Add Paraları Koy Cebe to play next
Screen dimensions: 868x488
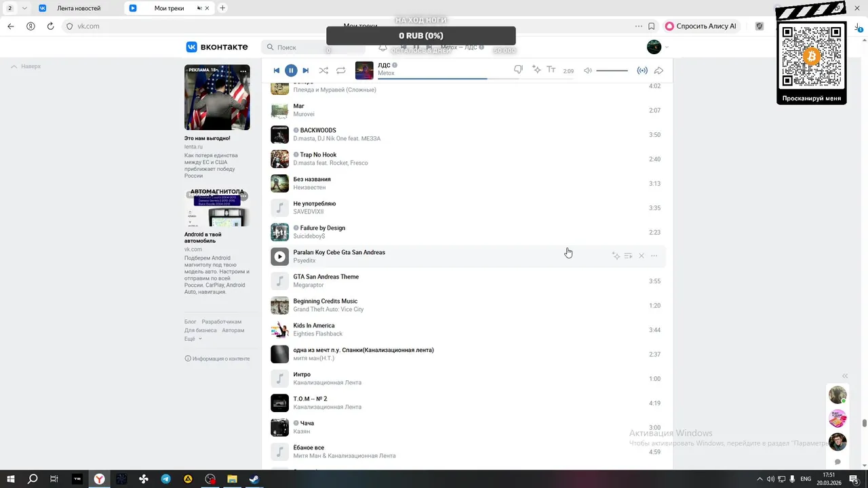pos(629,256)
